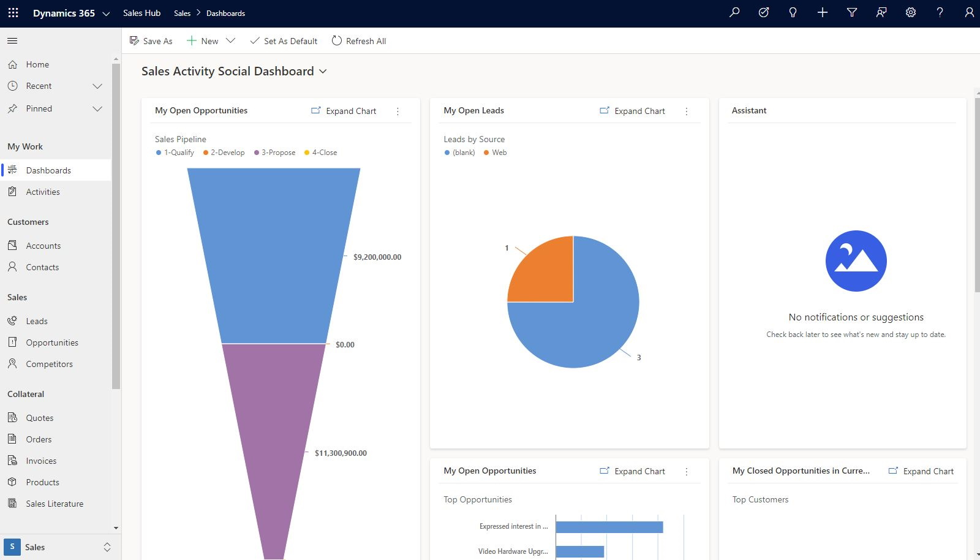Viewport: 980px width, 560px height.
Task: Toggle the (blank) legend item
Action: [459, 153]
